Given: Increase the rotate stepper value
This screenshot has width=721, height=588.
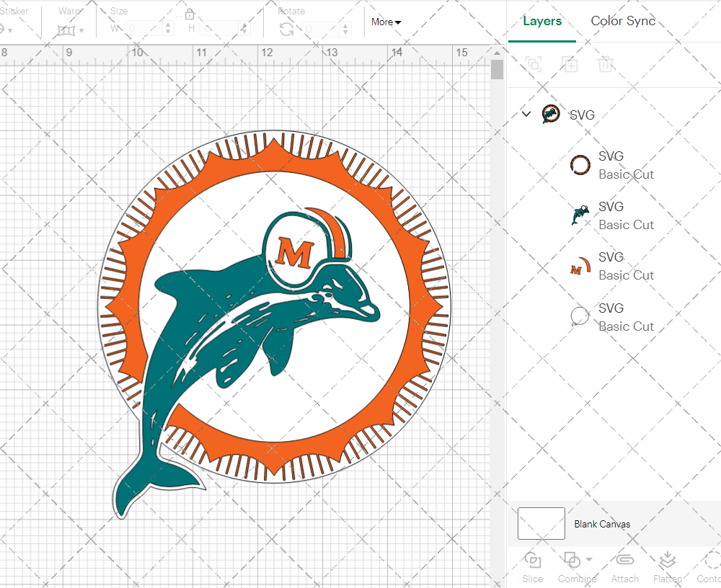Looking at the screenshot, I should tap(346, 24).
